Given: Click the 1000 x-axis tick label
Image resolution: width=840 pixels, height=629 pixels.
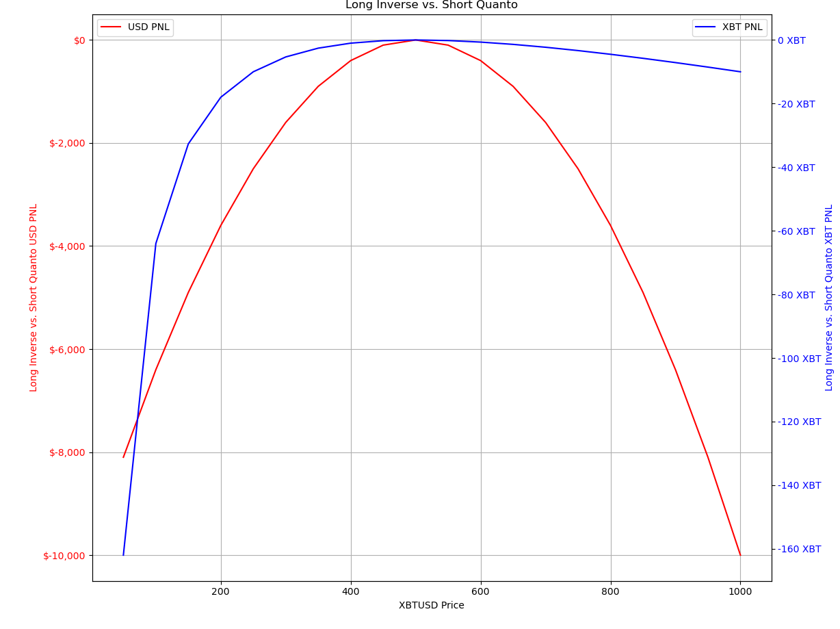Looking at the screenshot, I should pyautogui.click(x=740, y=592).
